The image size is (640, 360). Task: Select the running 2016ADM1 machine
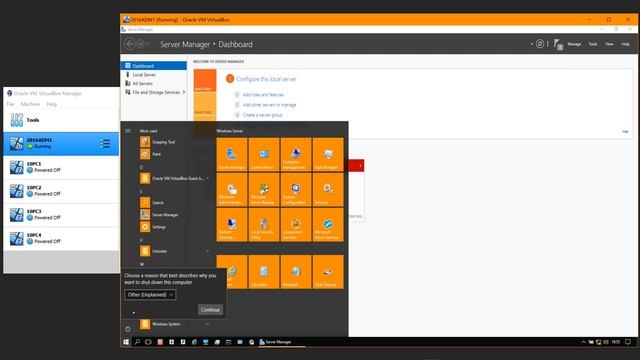click(x=61, y=144)
